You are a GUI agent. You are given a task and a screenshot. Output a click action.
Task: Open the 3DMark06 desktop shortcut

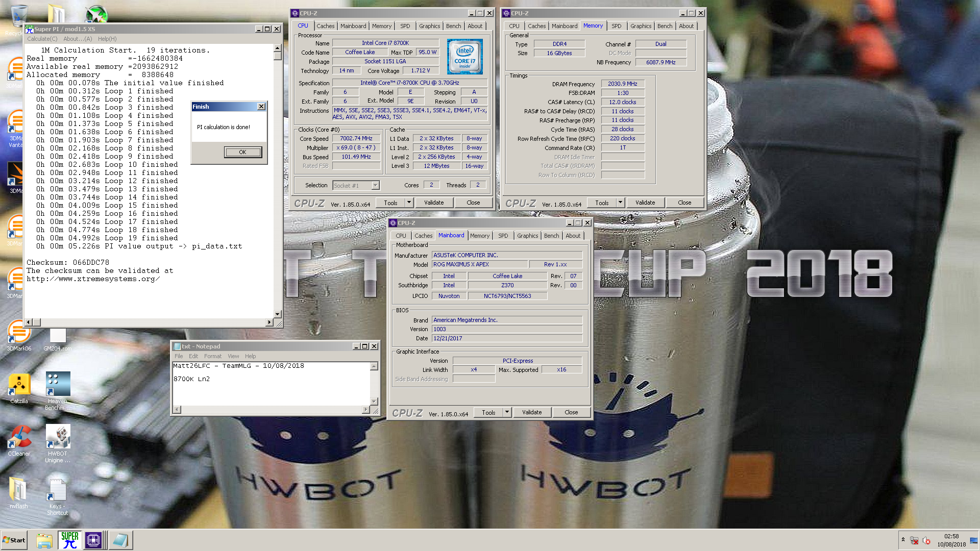pos(19,334)
